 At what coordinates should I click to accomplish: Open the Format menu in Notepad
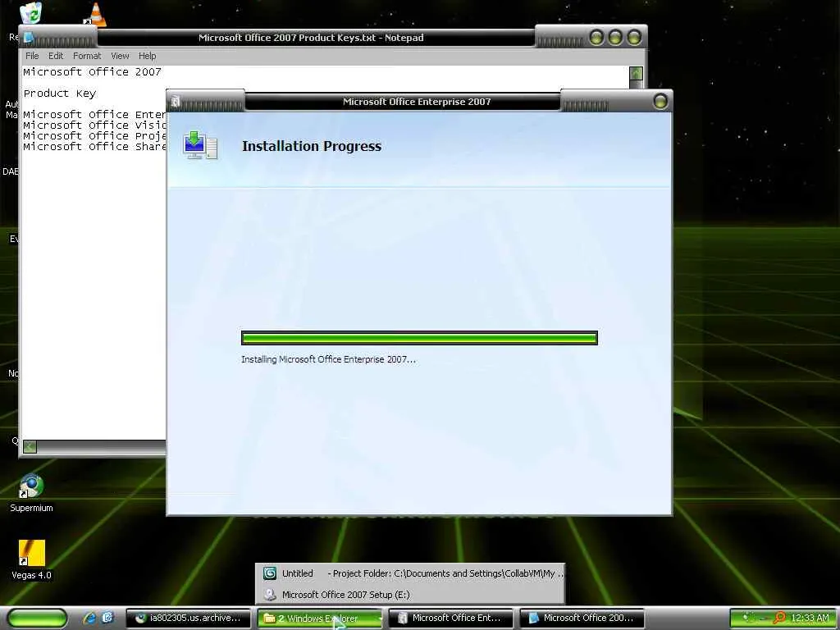click(87, 56)
